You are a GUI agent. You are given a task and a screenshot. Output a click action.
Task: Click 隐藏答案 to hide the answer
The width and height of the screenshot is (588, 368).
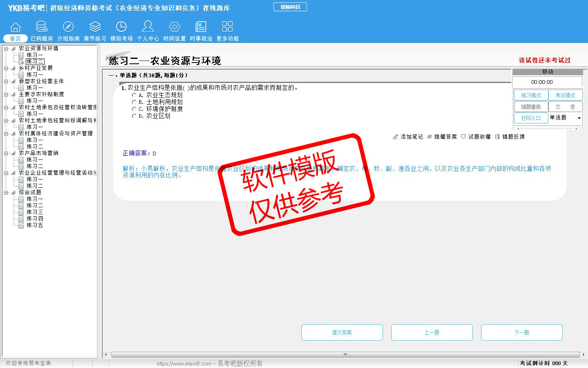click(442, 137)
